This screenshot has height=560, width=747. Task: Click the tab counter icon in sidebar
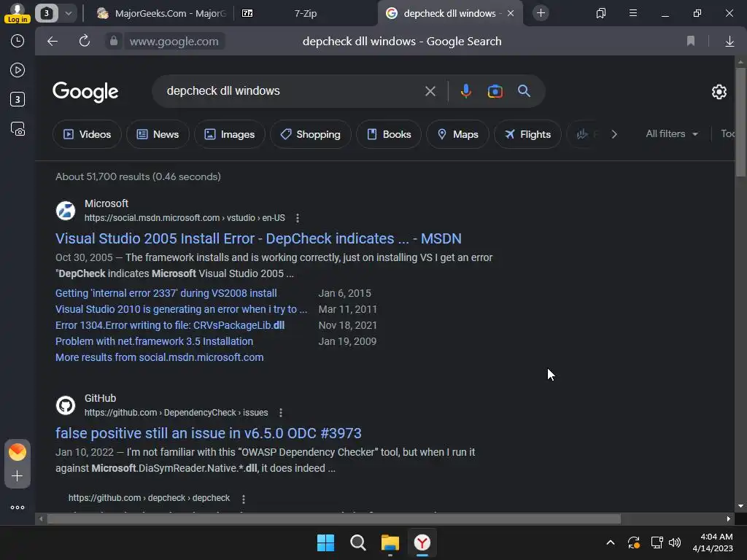point(18,99)
